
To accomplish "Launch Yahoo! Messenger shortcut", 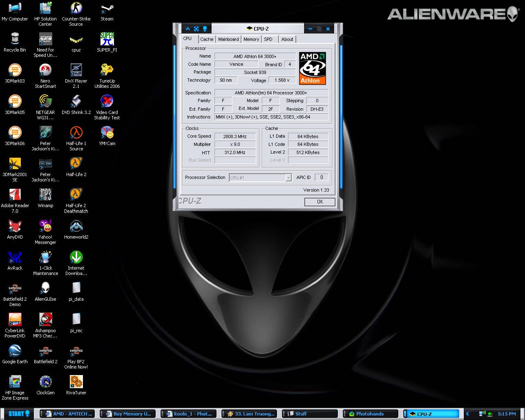I will 45,232.
